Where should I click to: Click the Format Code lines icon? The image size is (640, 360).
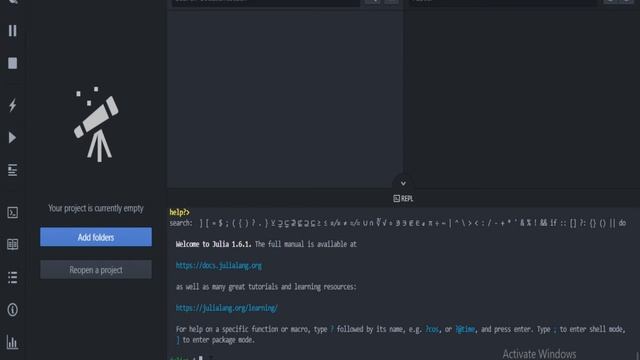click(x=13, y=170)
